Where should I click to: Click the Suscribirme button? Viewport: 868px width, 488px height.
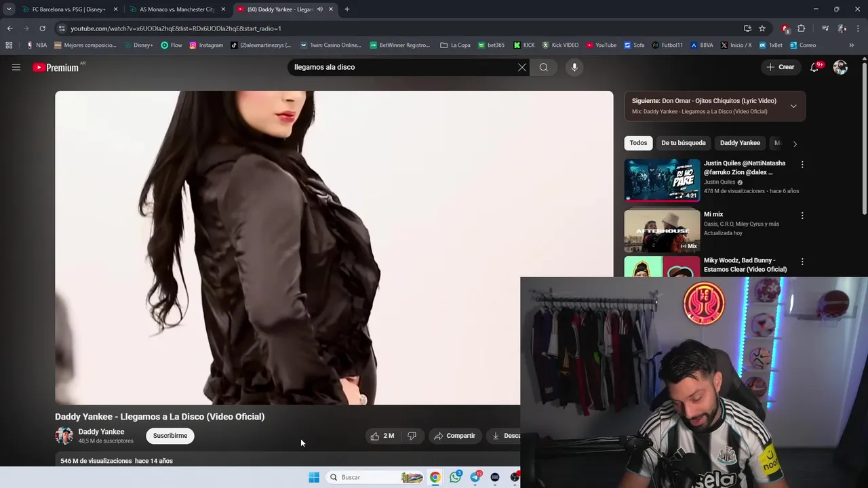pos(170,436)
